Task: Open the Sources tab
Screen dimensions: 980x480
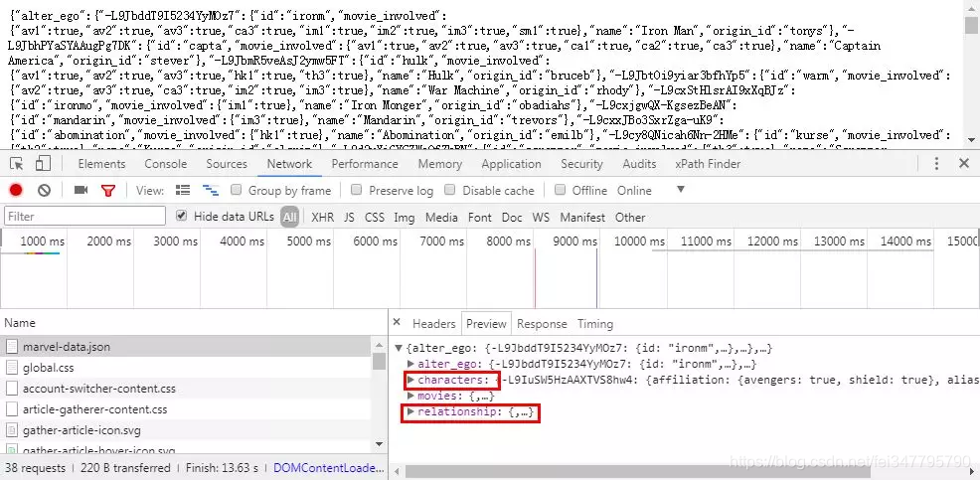Action: pos(227,164)
